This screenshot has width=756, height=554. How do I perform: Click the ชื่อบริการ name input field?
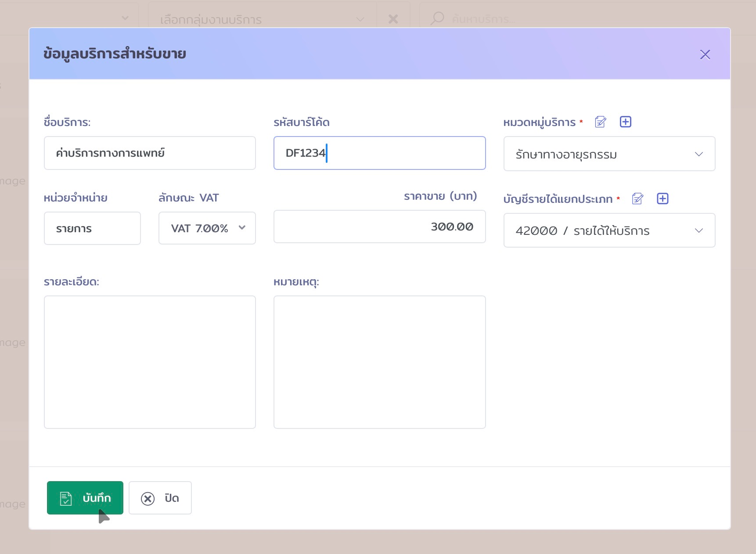[x=150, y=153]
